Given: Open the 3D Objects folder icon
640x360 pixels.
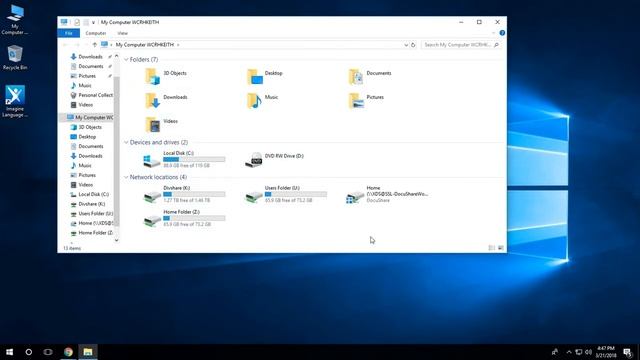Looking at the screenshot, I should point(153,76).
